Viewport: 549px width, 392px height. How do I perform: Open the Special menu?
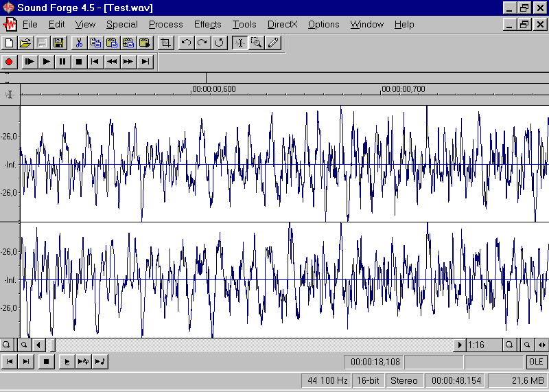(x=122, y=24)
